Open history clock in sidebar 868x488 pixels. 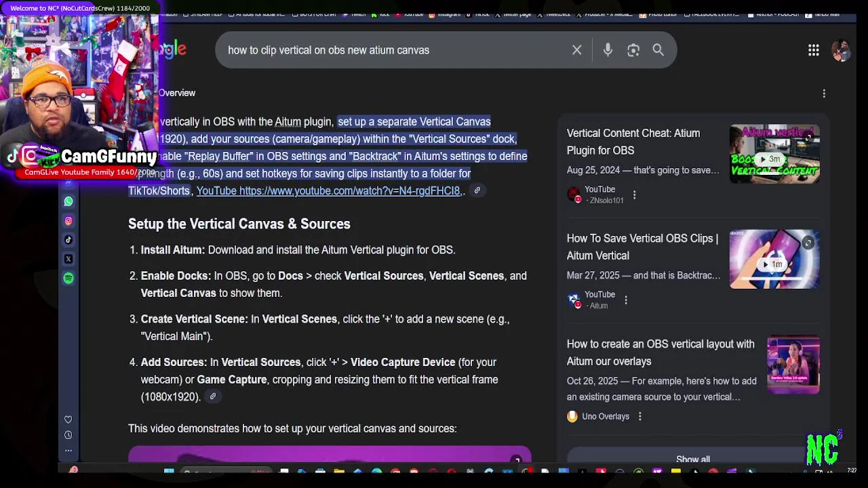click(68, 435)
